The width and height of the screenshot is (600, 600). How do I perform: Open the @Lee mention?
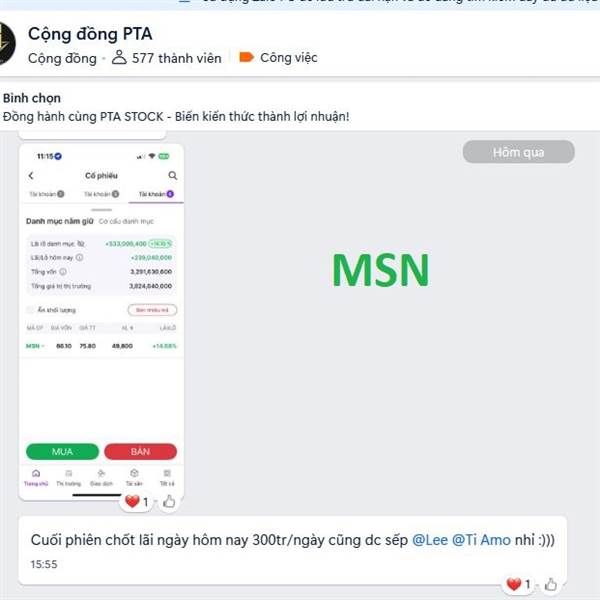430,540
